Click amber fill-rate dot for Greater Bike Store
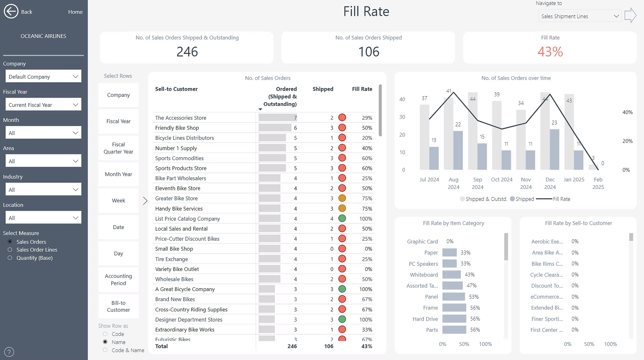The width and height of the screenshot is (644, 360). (x=342, y=198)
